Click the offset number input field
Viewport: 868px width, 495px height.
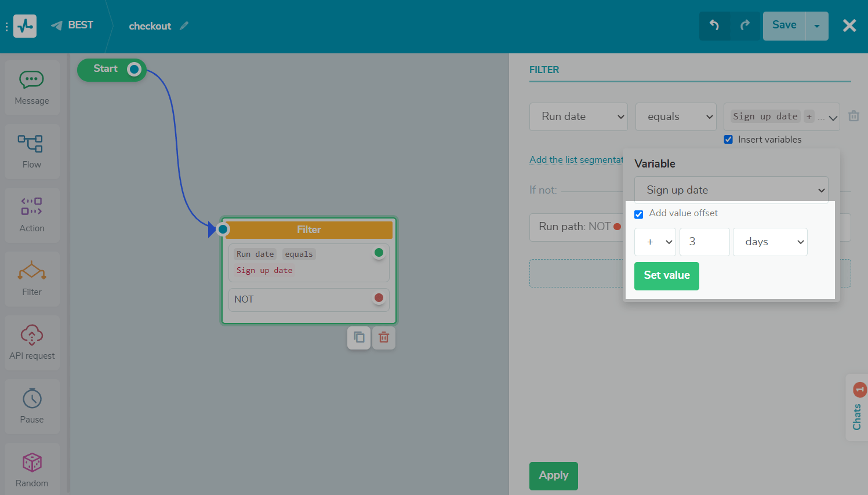704,242
